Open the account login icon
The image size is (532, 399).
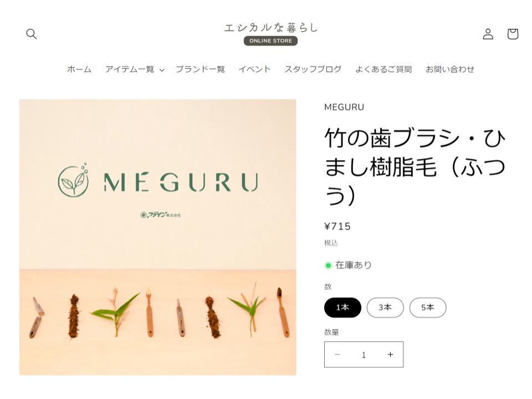(488, 34)
